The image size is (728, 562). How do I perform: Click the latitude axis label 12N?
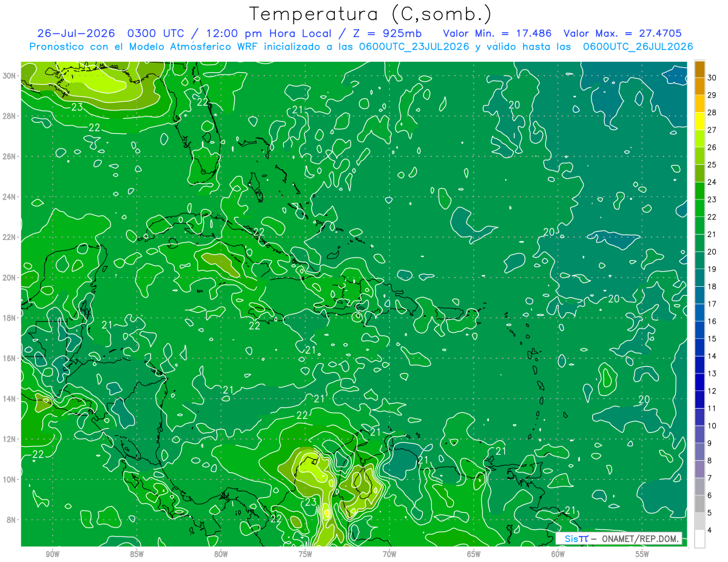[x=9, y=438]
